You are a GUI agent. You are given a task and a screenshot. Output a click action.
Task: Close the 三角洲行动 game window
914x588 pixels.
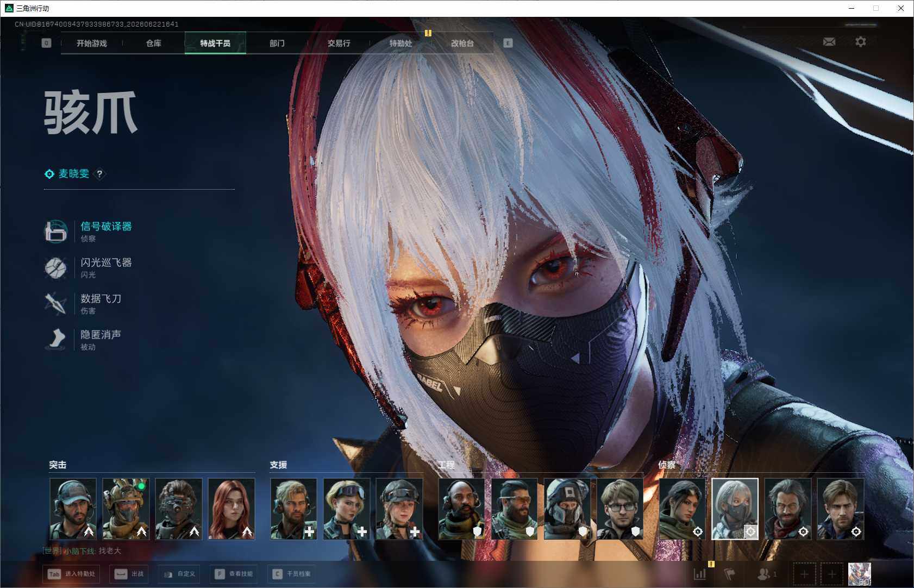pos(900,8)
